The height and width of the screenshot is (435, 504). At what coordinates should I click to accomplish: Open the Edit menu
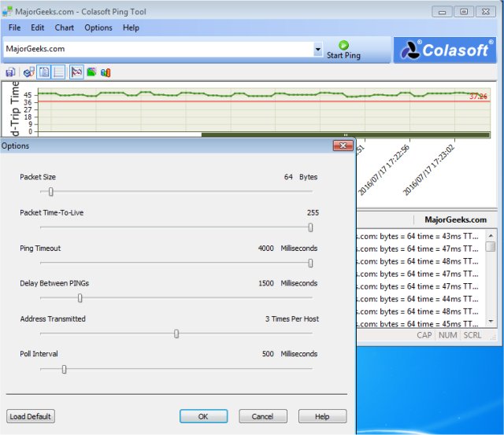click(x=37, y=28)
